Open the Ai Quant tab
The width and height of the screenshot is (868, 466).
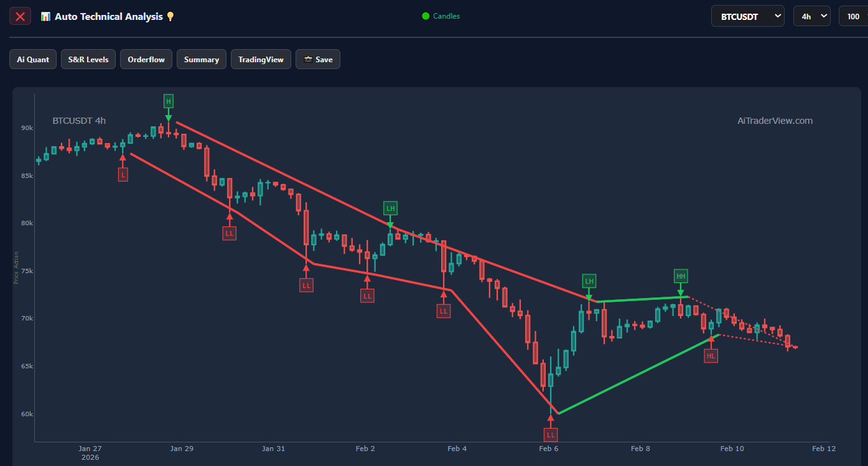(x=33, y=60)
